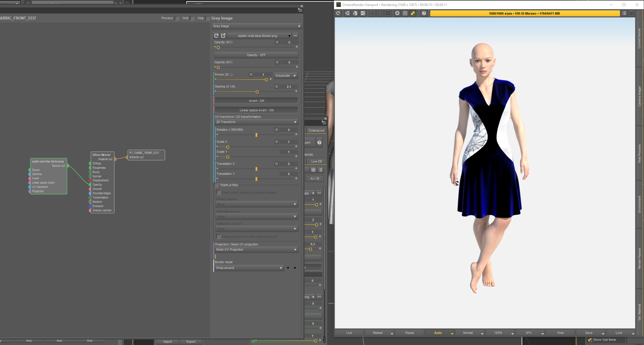Viewport: 644px width, 345px height.
Task: Toggle the Grid checkbox
Action: (192, 18)
